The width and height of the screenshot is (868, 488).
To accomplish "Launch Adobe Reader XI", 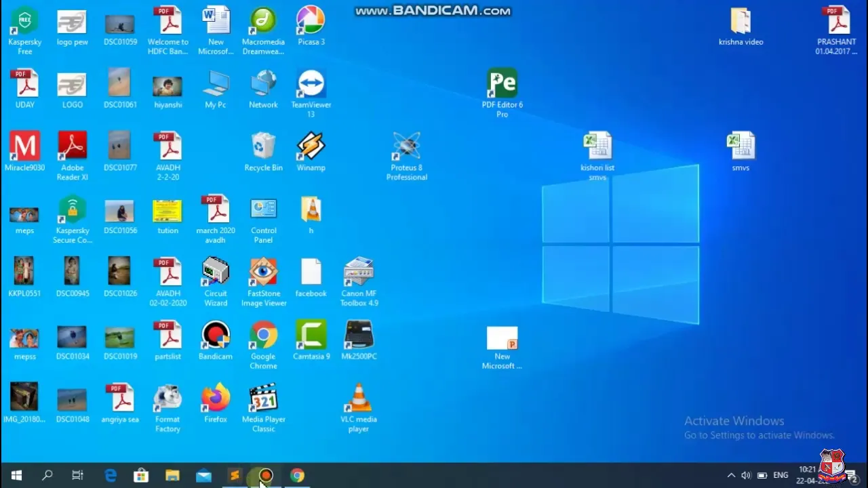I will (x=72, y=157).
